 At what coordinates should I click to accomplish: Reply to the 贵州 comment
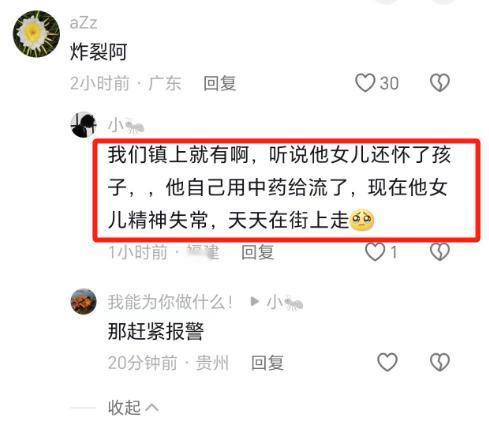point(267,363)
